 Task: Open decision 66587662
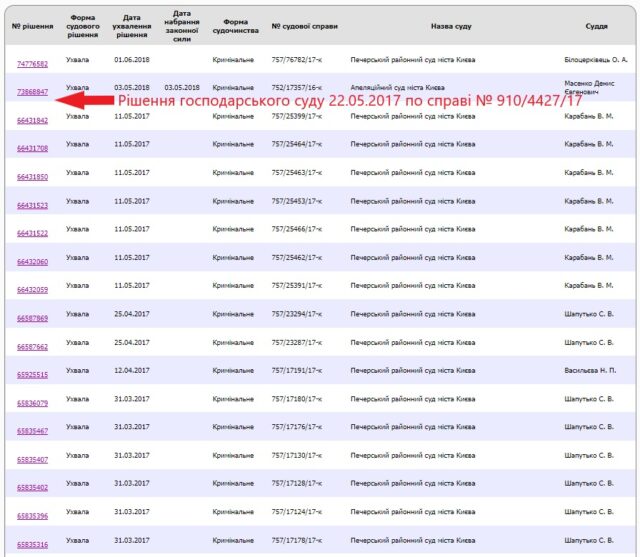pyautogui.click(x=32, y=346)
